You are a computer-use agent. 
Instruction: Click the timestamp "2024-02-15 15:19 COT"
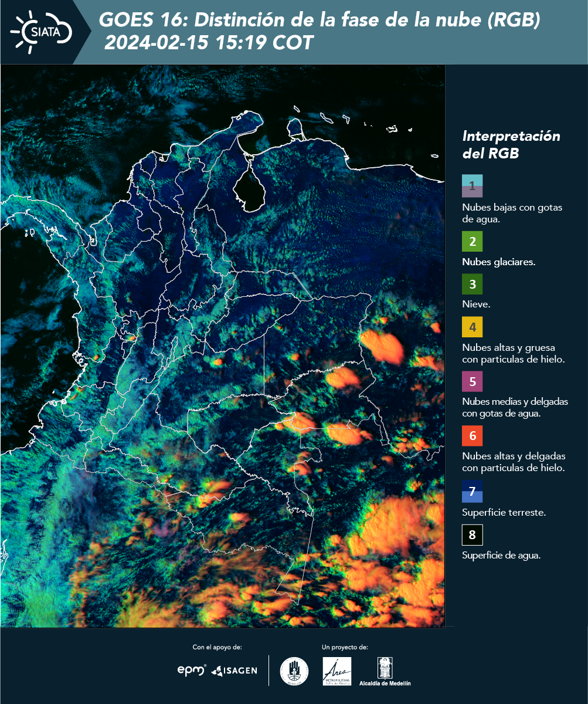point(209,43)
